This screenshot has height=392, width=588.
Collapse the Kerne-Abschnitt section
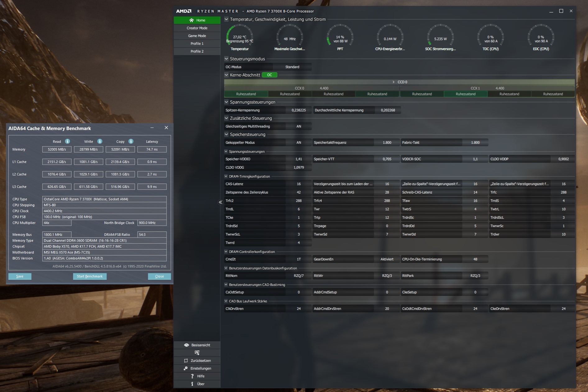click(x=226, y=75)
